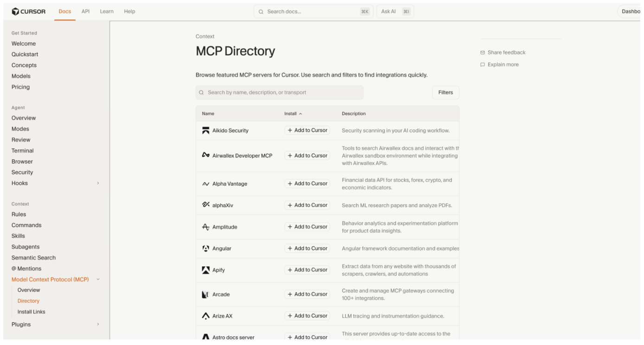Click the Aikido Security logo icon
The height and width of the screenshot is (345, 644).
coord(206,131)
